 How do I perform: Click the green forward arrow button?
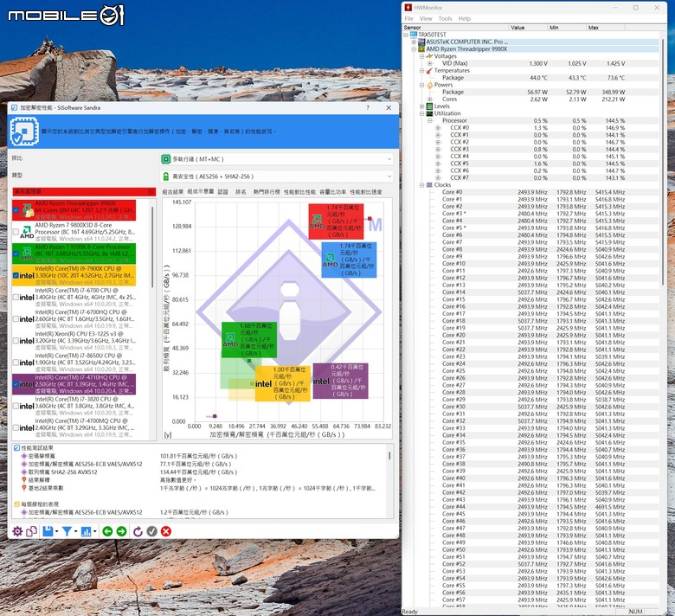(121, 531)
